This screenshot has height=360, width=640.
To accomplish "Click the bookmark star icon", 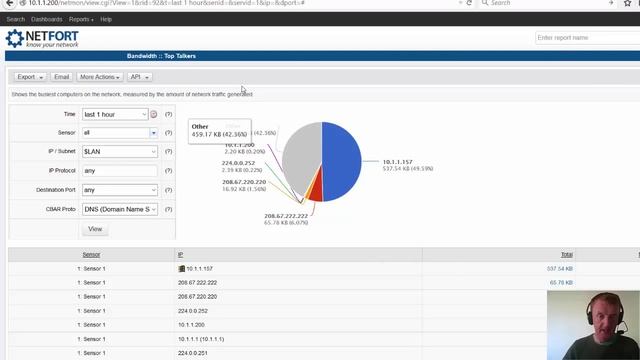I will click(x=627, y=3).
